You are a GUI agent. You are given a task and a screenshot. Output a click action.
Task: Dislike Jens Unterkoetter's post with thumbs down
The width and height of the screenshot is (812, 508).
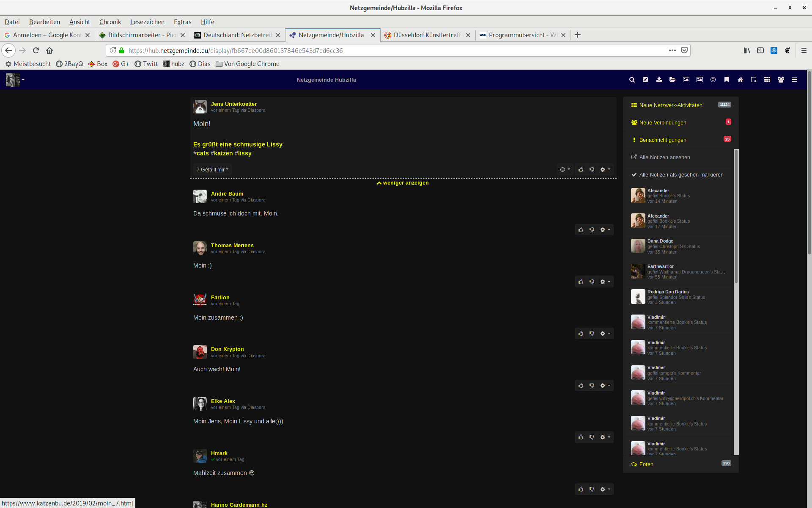click(x=592, y=170)
